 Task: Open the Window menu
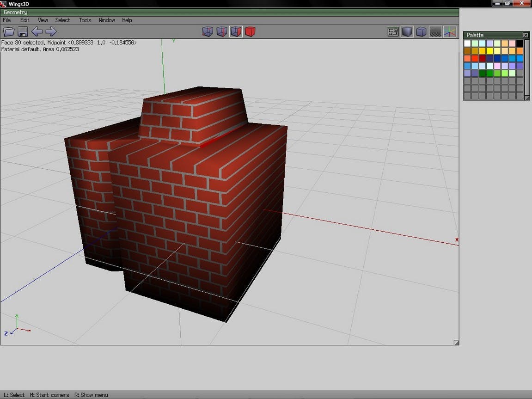106,20
